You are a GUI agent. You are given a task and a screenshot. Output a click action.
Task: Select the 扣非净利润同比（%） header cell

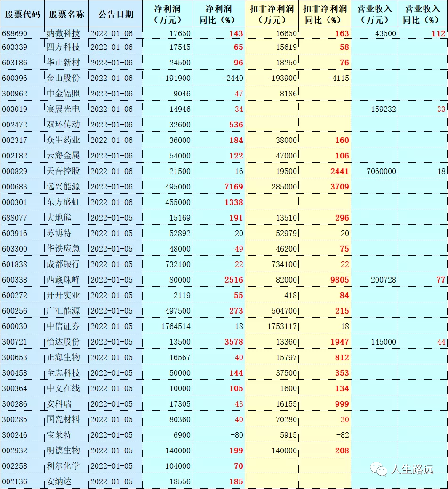[x=325, y=14]
